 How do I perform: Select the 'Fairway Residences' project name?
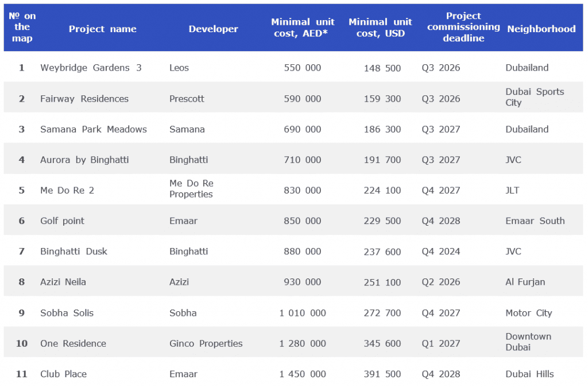84,99
